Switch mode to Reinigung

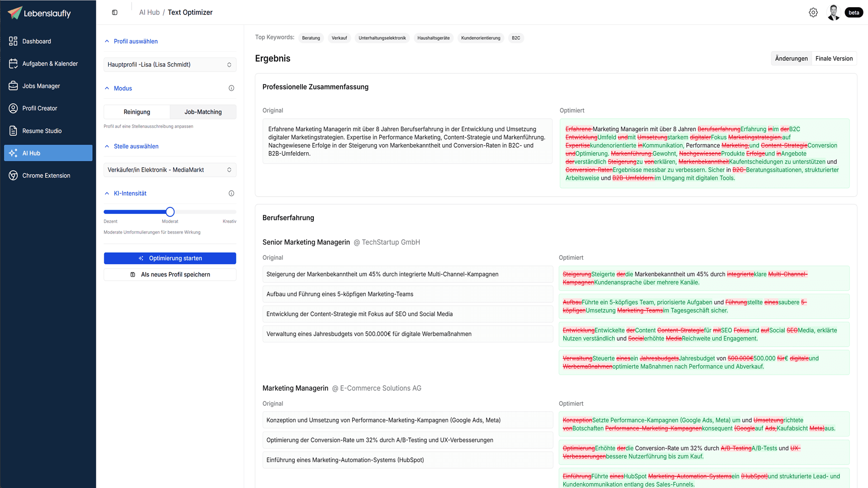pos(137,112)
